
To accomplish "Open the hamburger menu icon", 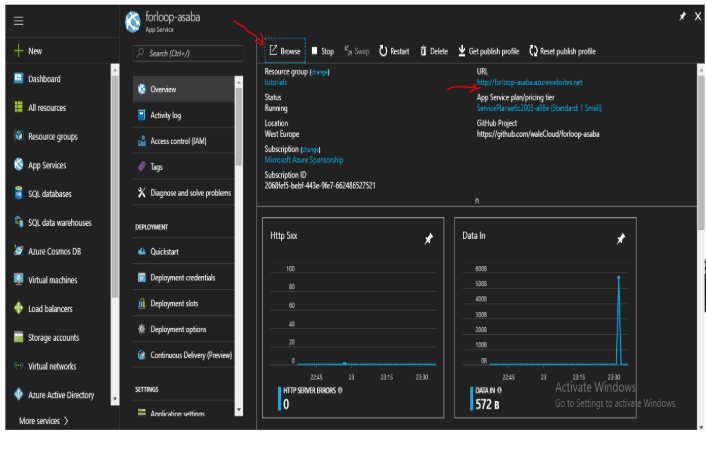I will pos(18,21).
